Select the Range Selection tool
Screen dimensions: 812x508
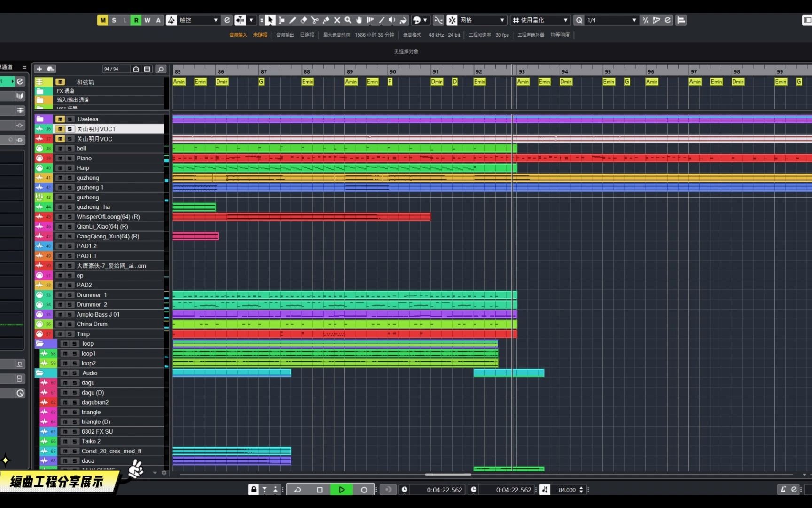[x=281, y=20]
